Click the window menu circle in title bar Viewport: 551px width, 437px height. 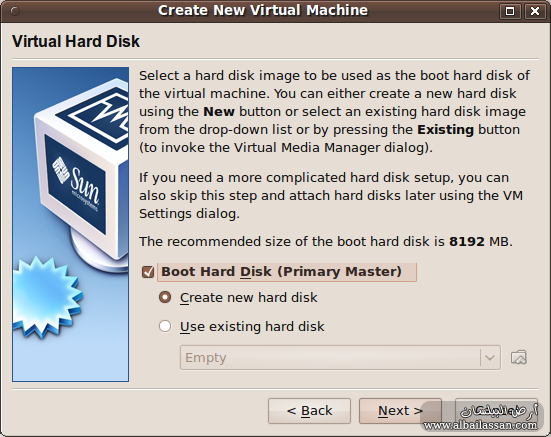point(15,11)
